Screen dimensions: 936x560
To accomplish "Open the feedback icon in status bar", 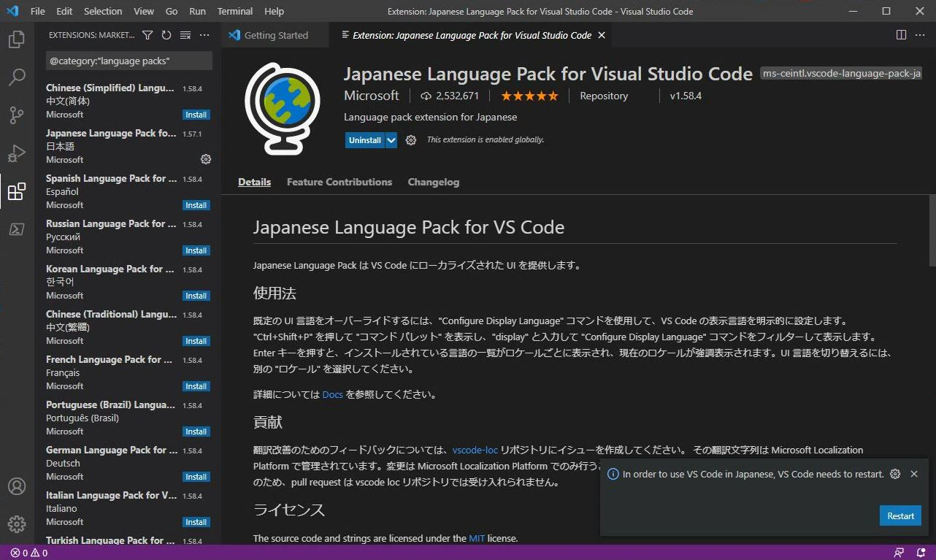I will coord(899,553).
